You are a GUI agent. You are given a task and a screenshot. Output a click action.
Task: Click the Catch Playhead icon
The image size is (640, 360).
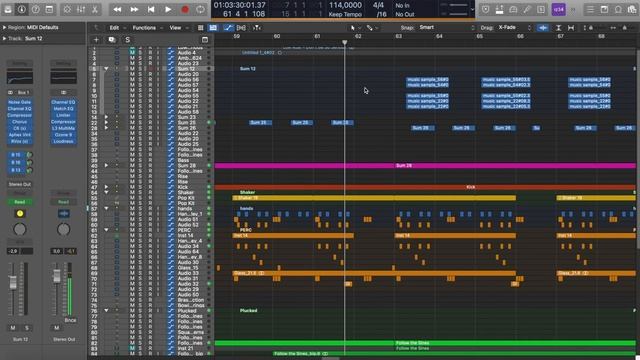point(257,28)
